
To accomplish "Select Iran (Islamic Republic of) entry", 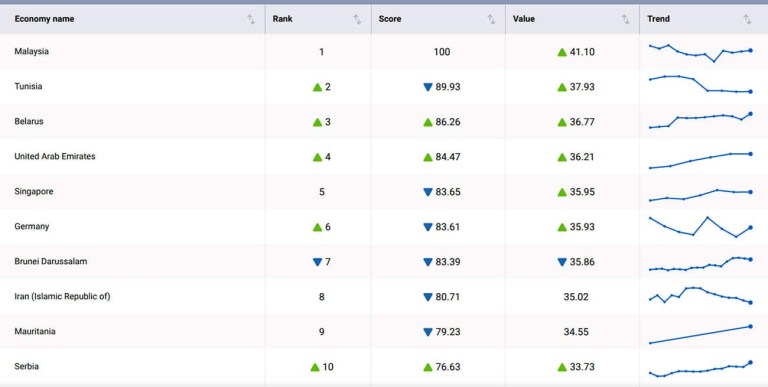I will tap(62, 296).
